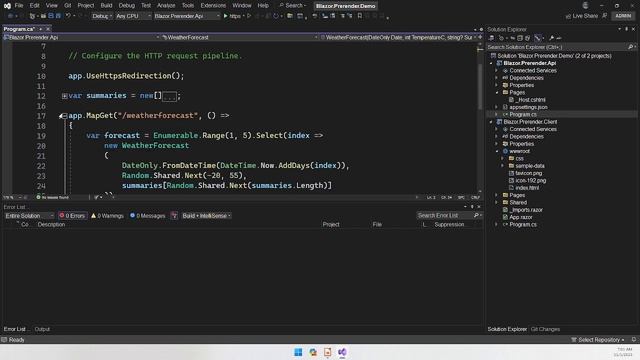Select _Imports.razor in Solution Explorer
This screenshot has width=640, height=360.
[526, 210]
